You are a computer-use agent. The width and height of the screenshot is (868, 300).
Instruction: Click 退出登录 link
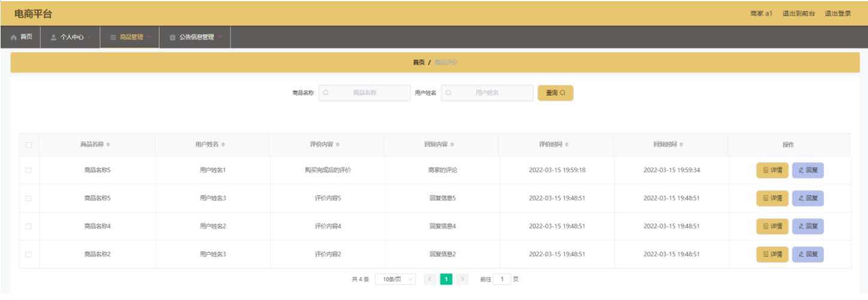point(838,13)
